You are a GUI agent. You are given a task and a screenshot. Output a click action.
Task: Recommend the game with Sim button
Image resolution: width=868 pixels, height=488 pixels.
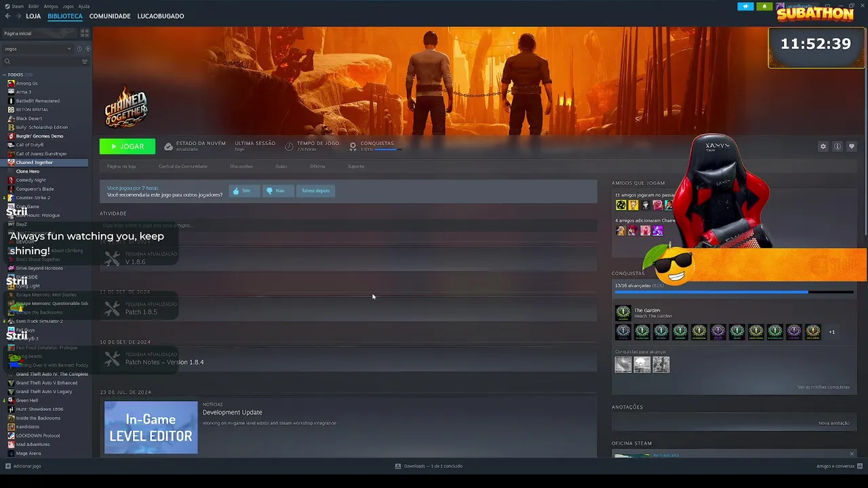click(x=244, y=191)
